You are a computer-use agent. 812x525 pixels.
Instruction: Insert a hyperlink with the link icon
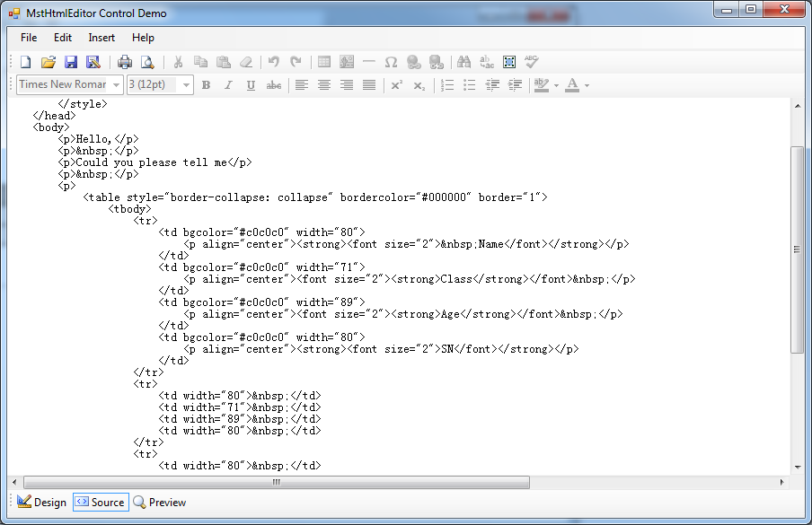coord(414,62)
